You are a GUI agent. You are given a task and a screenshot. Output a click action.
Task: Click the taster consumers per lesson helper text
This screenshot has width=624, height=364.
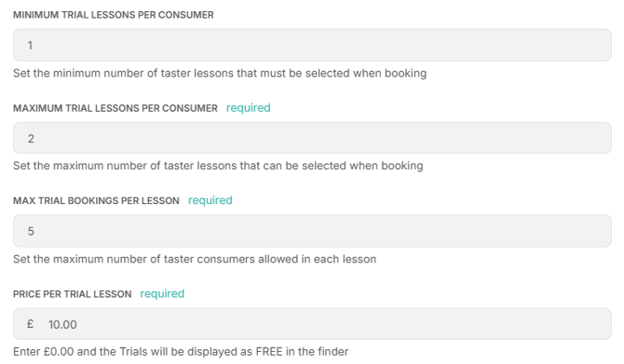[195, 259]
